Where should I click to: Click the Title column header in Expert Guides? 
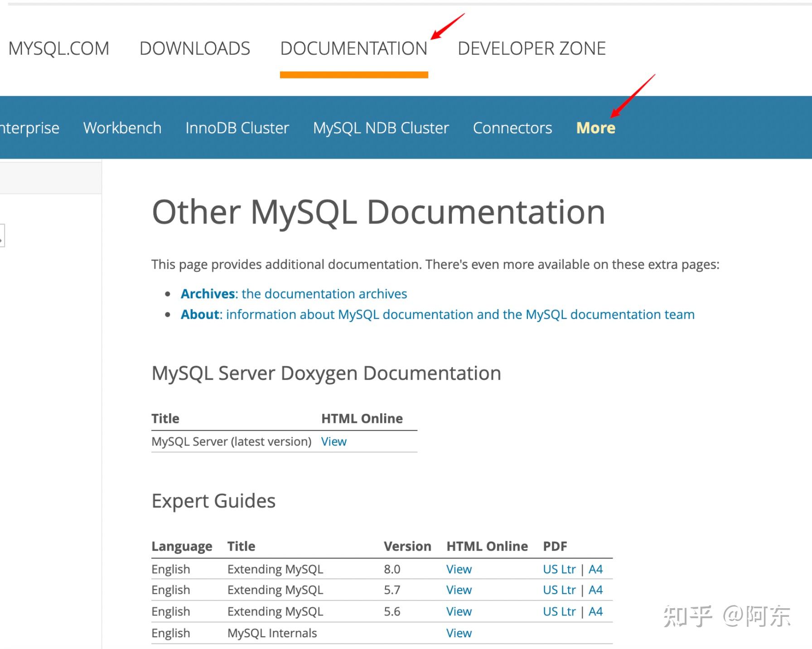241,546
